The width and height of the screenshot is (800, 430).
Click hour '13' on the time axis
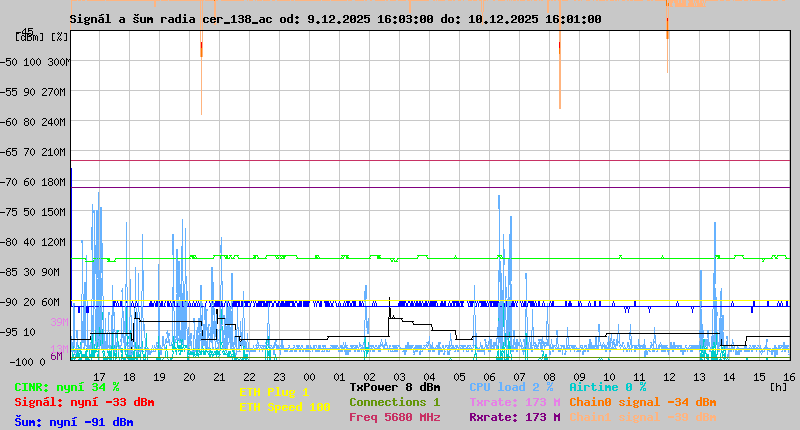[699, 377]
